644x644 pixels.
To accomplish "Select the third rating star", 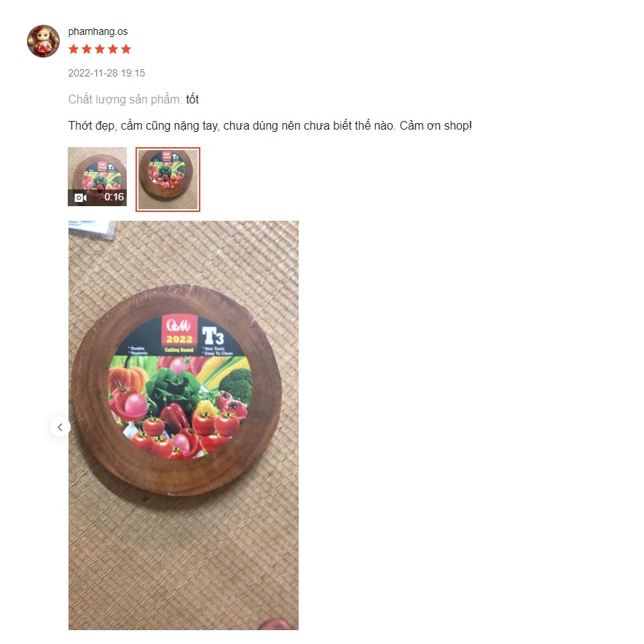I will [100, 50].
